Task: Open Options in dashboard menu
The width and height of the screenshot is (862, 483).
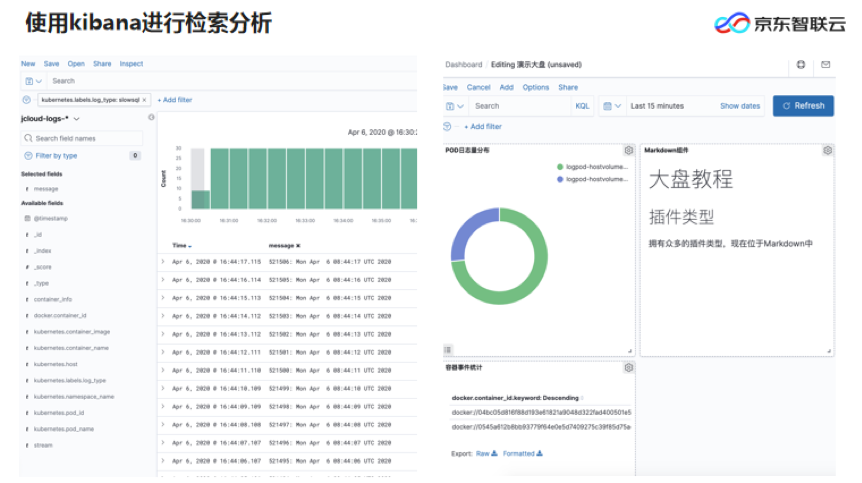Action: click(535, 87)
